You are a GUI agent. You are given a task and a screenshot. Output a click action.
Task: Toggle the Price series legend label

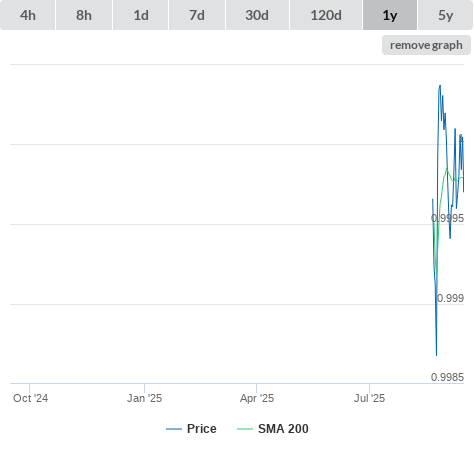click(202, 429)
